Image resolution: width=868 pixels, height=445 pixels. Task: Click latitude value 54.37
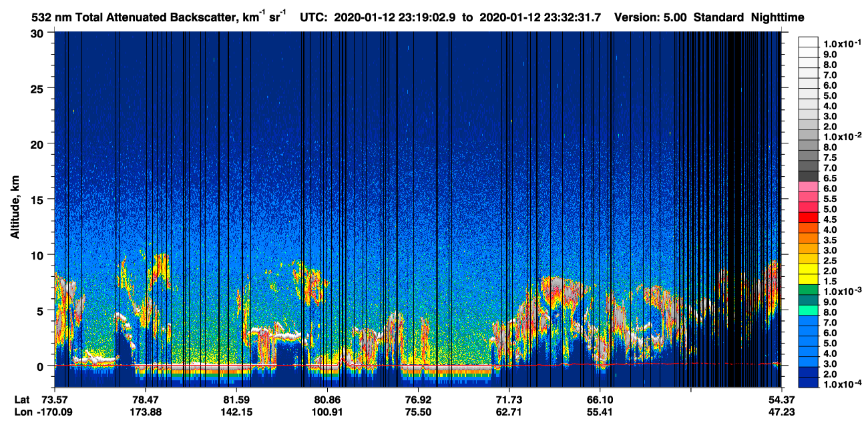[782, 399]
